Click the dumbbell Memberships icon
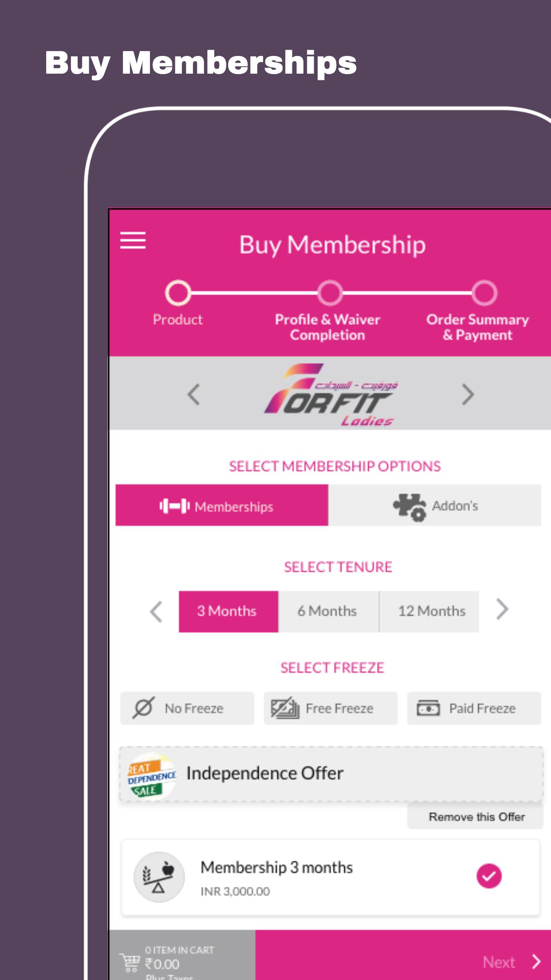The image size is (551, 980). 174,506
